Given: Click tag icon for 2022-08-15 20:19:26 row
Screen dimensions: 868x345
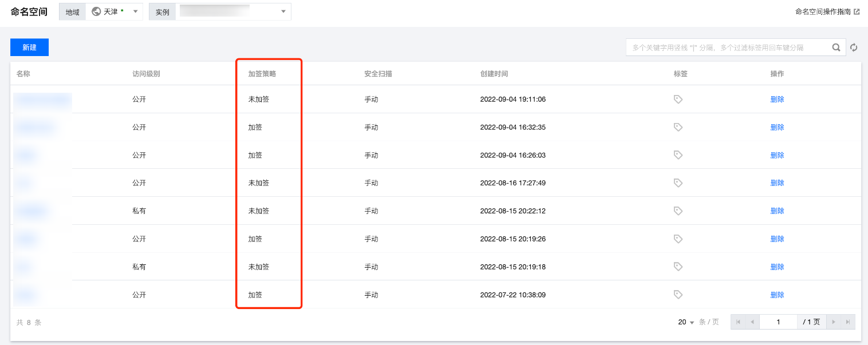Looking at the screenshot, I should pos(678,239).
